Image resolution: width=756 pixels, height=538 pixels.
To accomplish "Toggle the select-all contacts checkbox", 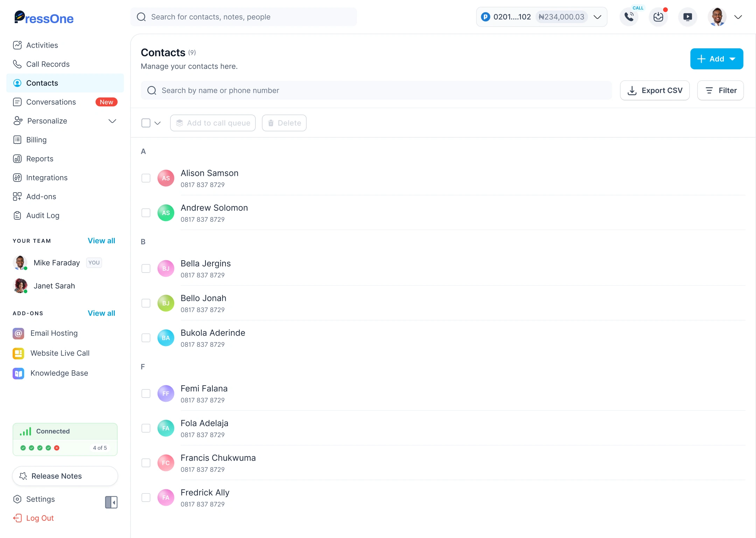I will tap(146, 123).
